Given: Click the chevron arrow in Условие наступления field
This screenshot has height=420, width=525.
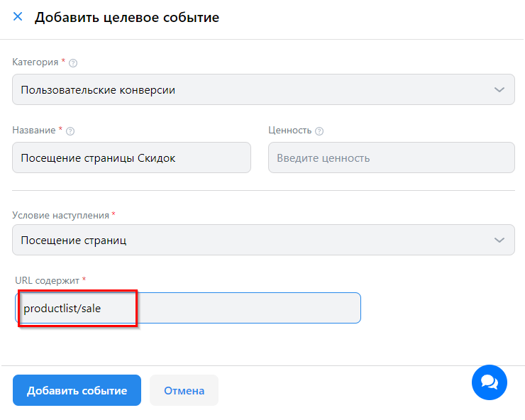Looking at the screenshot, I should 499,240.
